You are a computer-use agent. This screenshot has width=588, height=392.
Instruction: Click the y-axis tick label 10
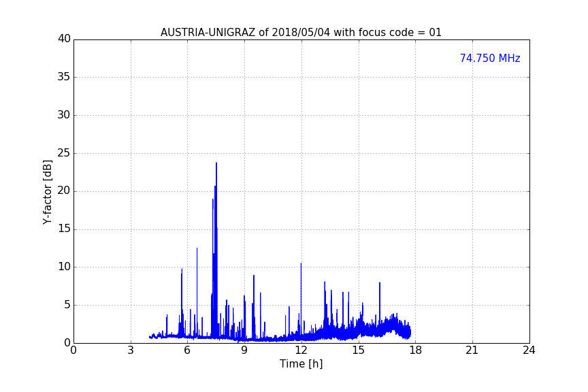64,267
